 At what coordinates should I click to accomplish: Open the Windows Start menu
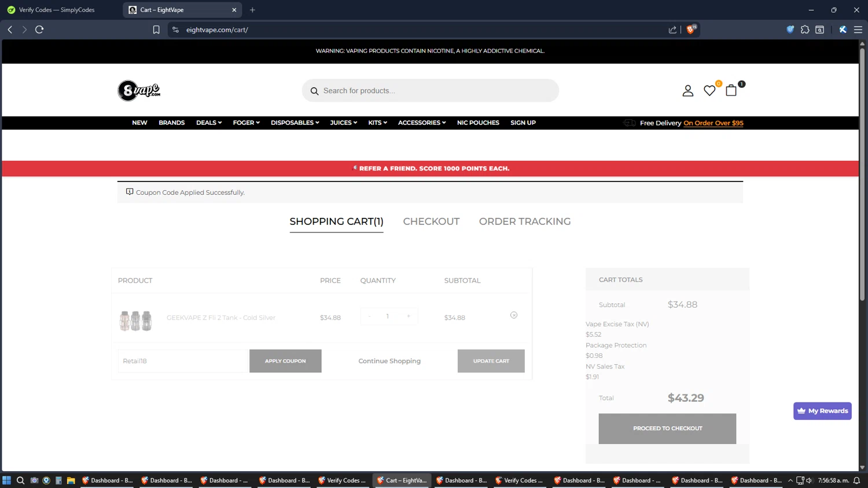coord(7,480)
